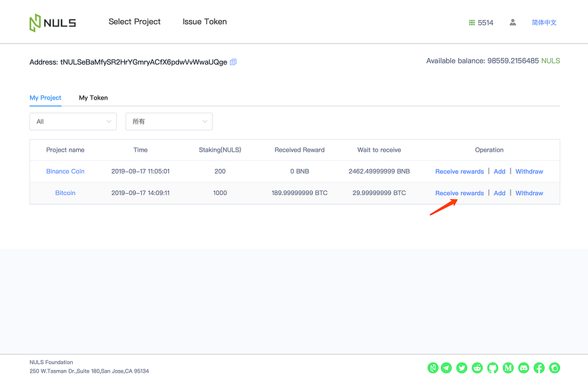This screenshot has width=588, height=380.
Task: Withdraw from Binance Coin project
Action: tap(529, 171)
